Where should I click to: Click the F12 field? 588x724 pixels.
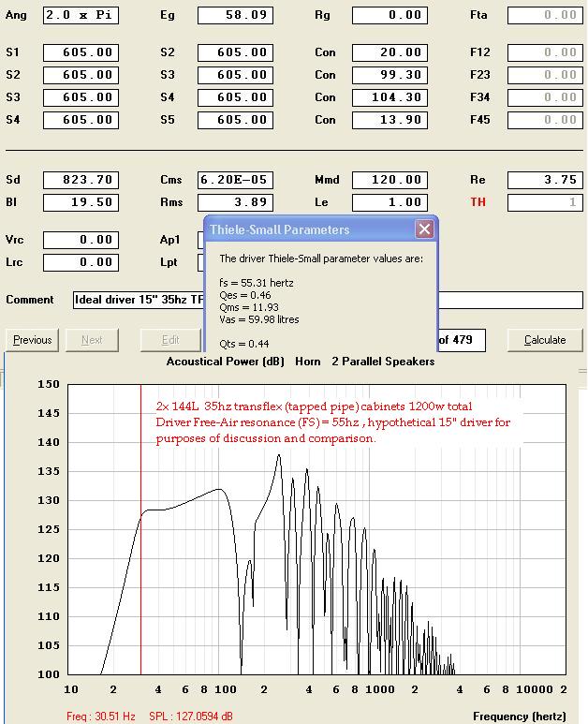click(x=545, y=52)
